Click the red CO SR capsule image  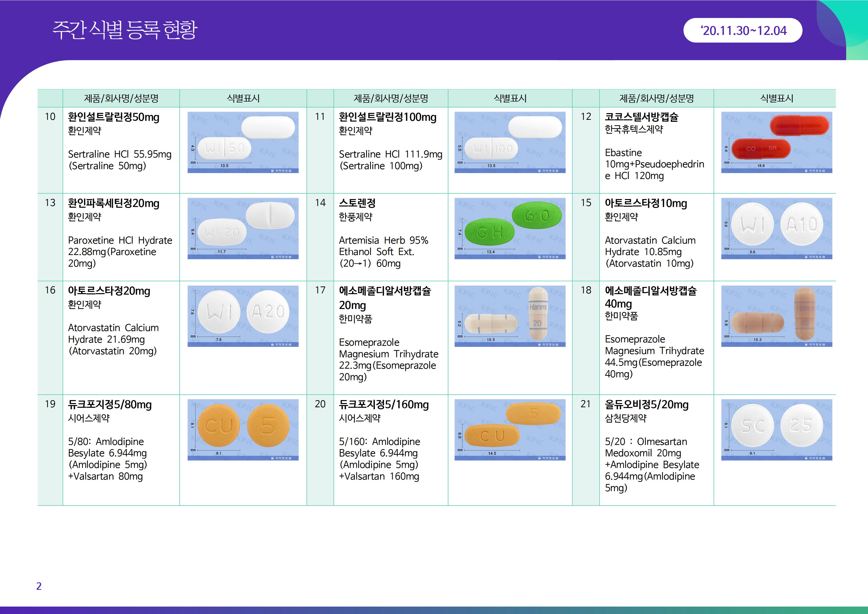pyautogui.click(x=776, y=142)
